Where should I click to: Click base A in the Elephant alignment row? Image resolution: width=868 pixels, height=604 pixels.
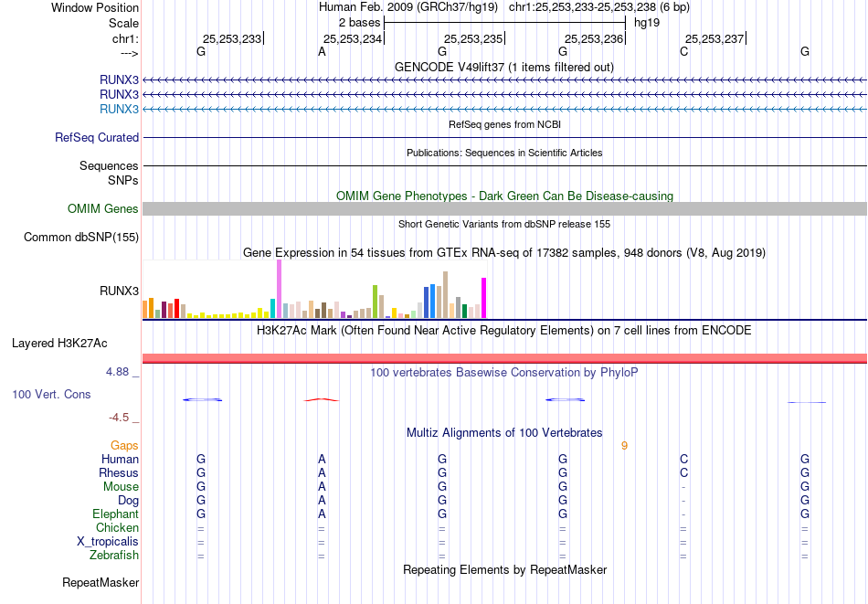(322, 514)
